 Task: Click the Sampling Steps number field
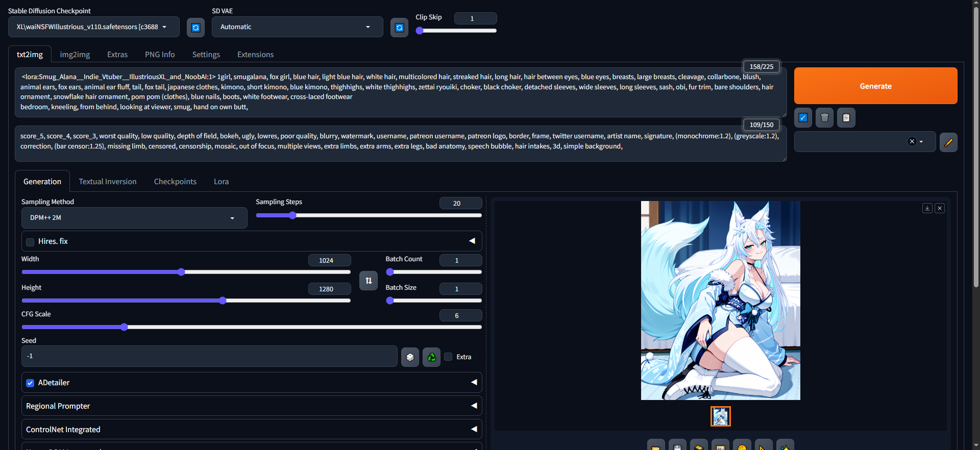(460, 203)
